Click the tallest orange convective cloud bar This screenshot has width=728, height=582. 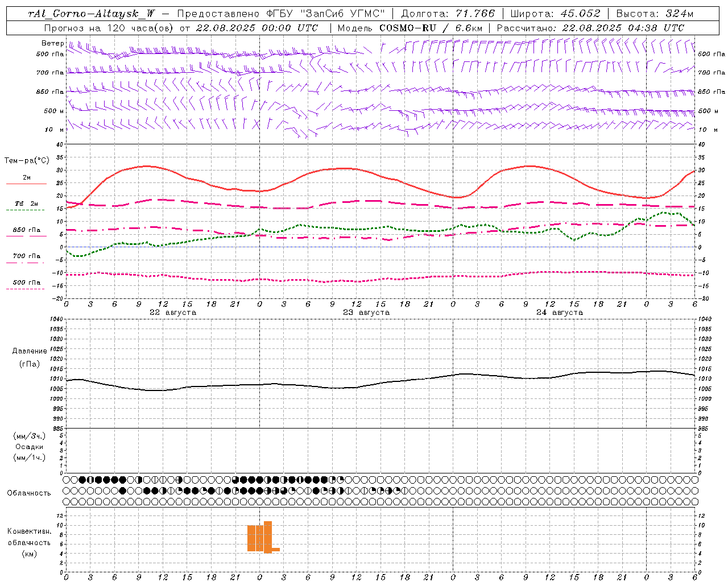pyautogui.click(x=268, y=537)
